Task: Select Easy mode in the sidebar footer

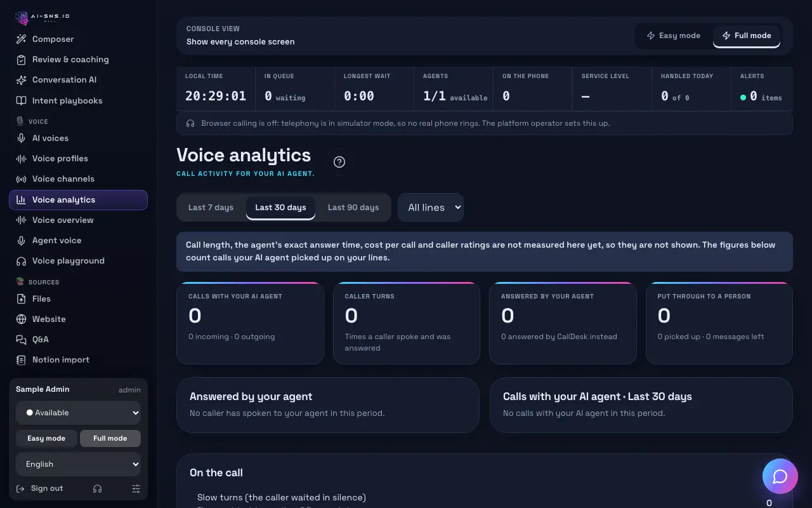Action: click(46, 438)
